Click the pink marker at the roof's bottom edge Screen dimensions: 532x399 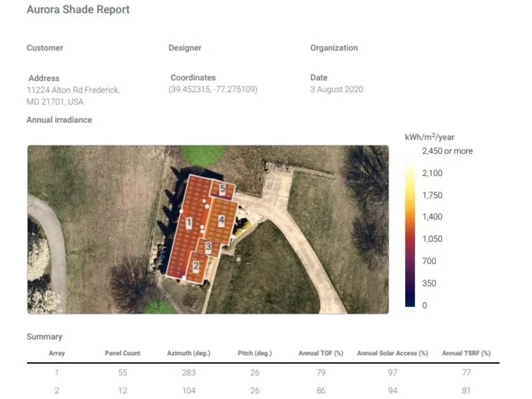[183, 277]
